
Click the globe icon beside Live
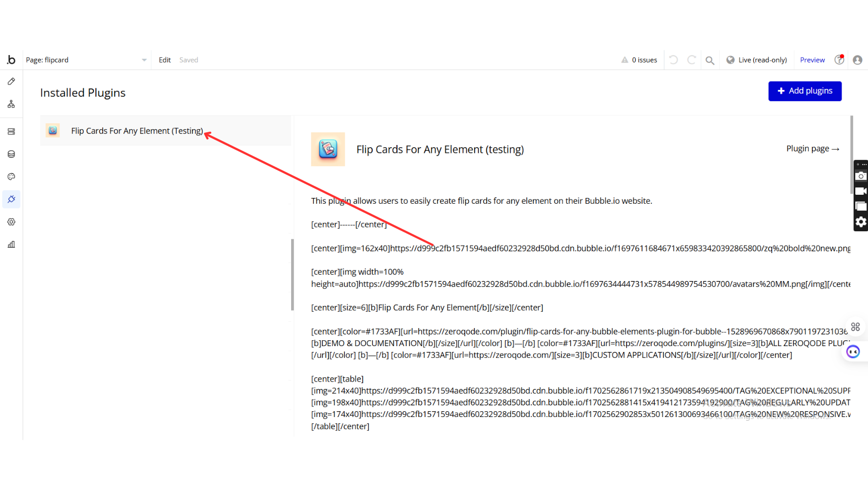coord(730,60)
